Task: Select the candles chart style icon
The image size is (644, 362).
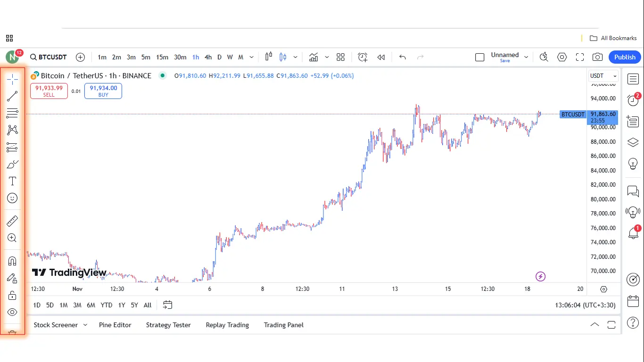Action: pyautogui.click(x=283, y=57)
